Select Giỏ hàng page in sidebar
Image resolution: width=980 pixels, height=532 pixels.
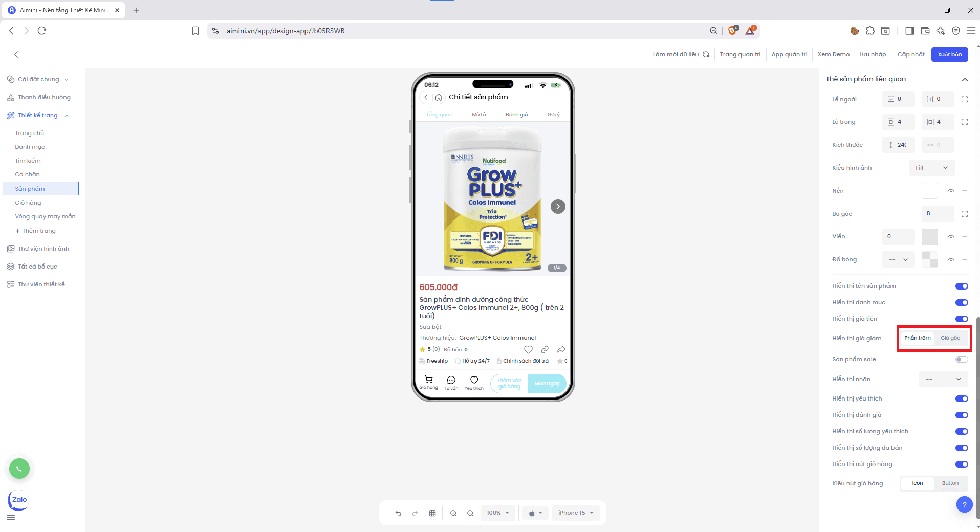(28, 203)
